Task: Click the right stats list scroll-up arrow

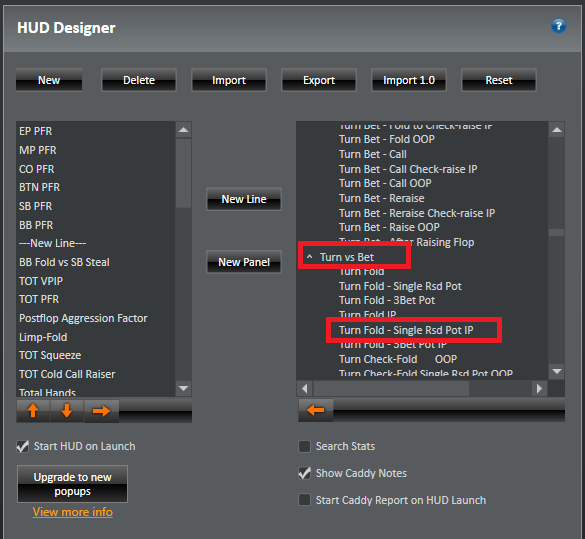Action: pyautogui.click(x=557, y=130)
